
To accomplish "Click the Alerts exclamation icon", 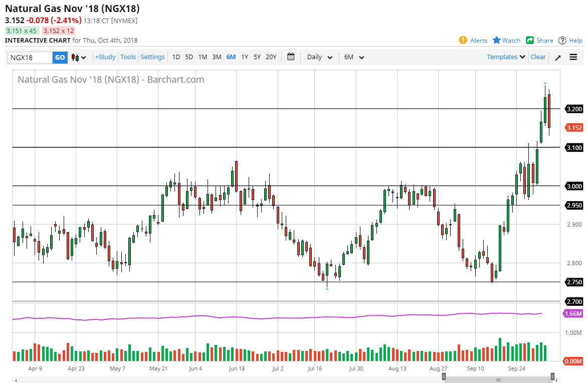I will 463,40.
